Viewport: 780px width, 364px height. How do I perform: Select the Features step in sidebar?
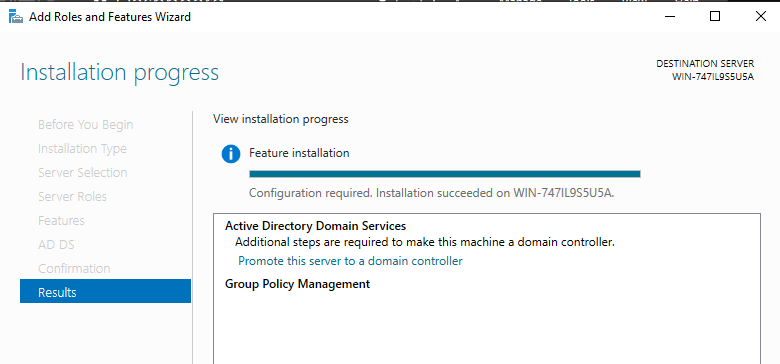61,220
